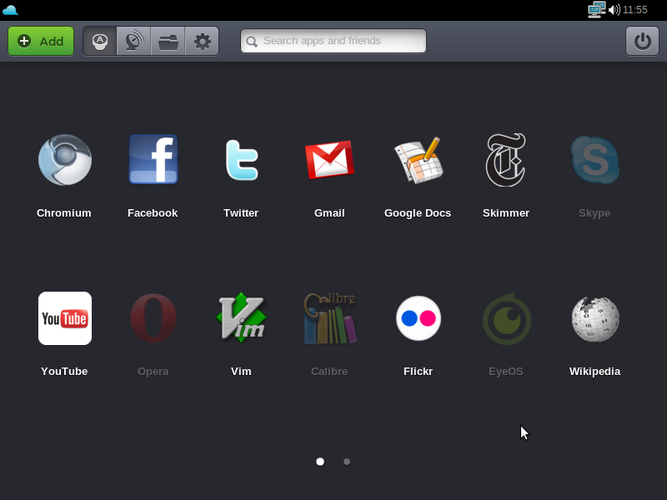Launch the Vim editor icon

click(241, 317)
